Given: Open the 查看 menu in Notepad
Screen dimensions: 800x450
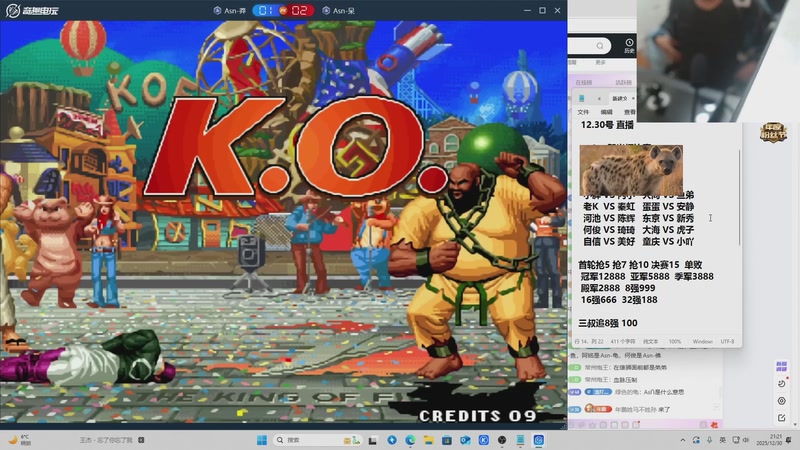Looking at the screenshot, I should tap(630, 112).
